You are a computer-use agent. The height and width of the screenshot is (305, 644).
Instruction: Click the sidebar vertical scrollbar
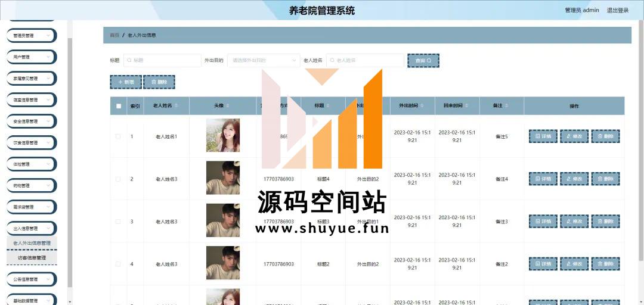pos(70,162)
